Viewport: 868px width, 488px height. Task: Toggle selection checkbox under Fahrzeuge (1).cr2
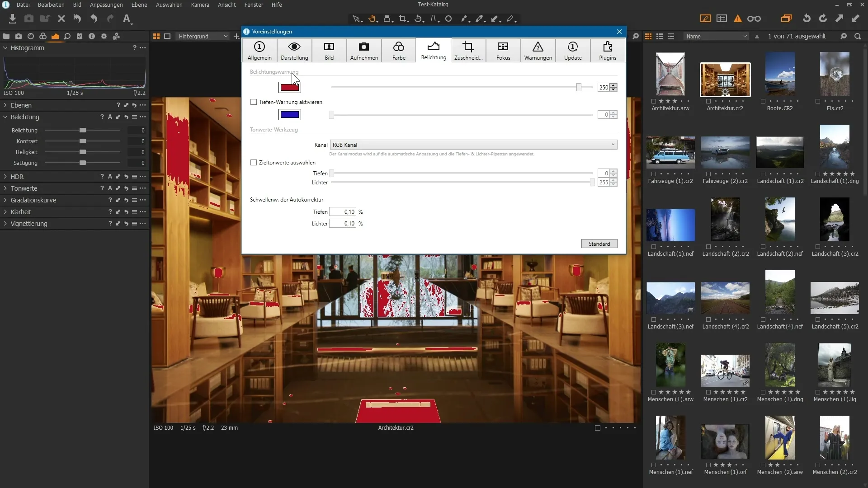(x=654, y=174)
